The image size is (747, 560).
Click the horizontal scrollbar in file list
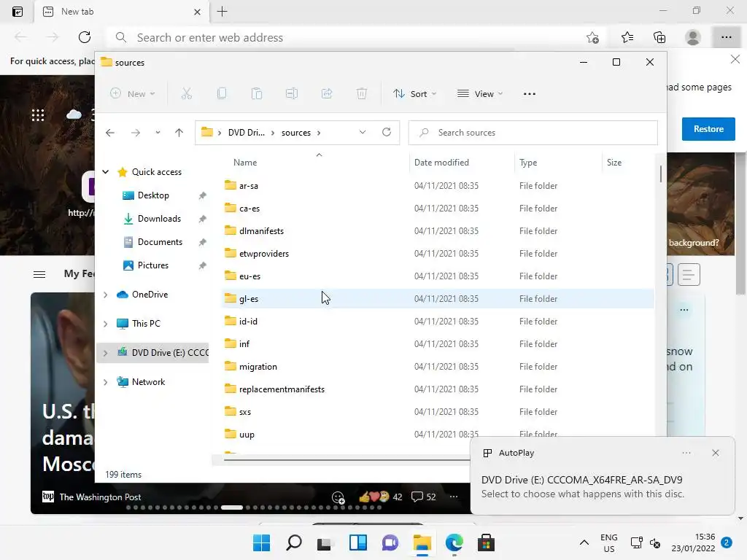point(347,460)
